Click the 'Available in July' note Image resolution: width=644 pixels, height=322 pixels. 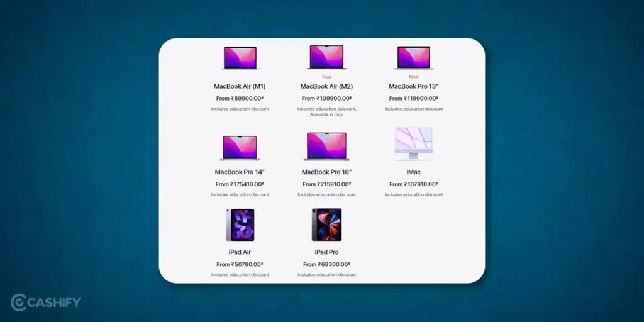tap(326, 114)
